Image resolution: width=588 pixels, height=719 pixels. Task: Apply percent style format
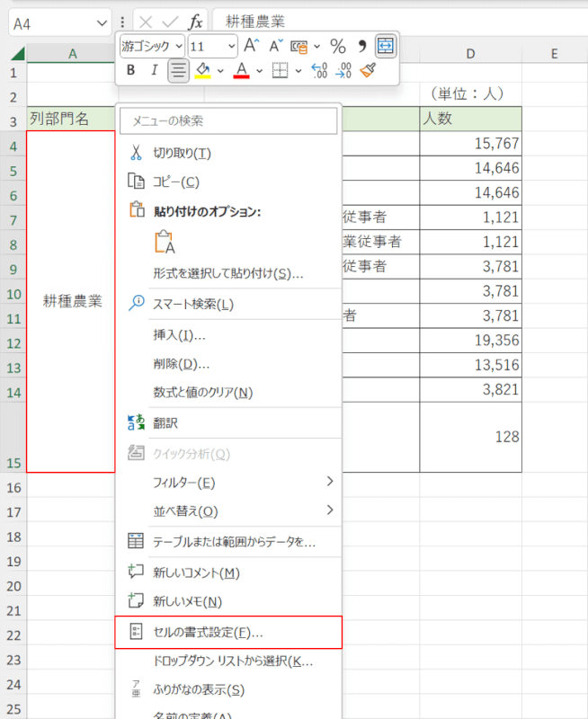click(338, 45)
